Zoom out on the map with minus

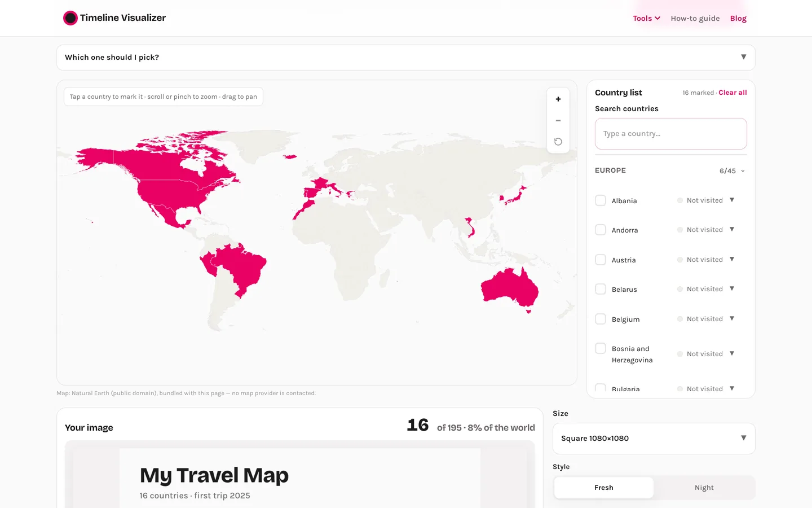pyautogui.click(x=558, y=120)
